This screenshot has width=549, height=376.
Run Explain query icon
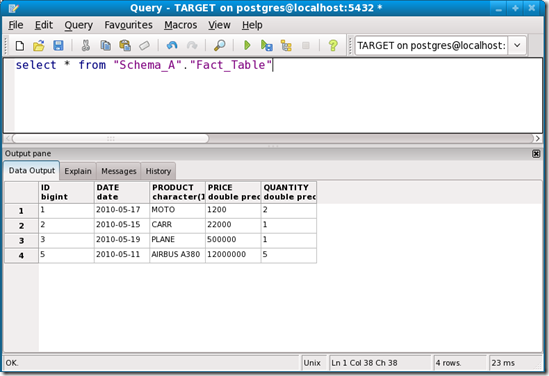[286, 46]
